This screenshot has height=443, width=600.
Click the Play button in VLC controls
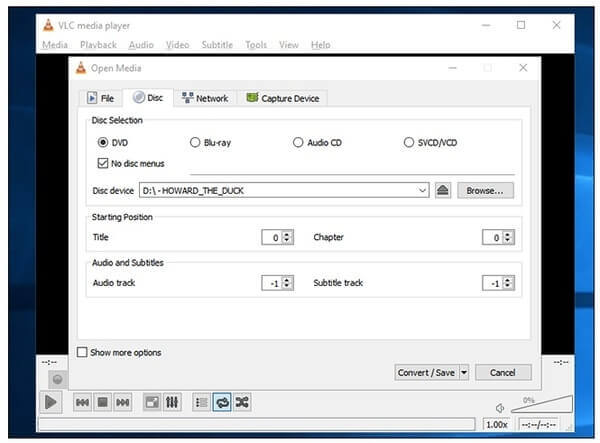tap(51, 402)
